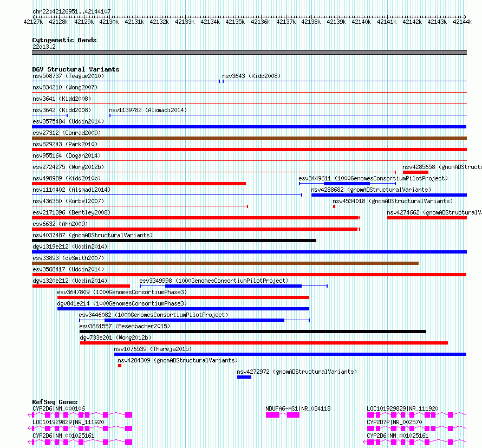Open variant nsv436350 (Korbel2007)
Viewport: 482px width, 448px height.
click(x=68, y=201)
